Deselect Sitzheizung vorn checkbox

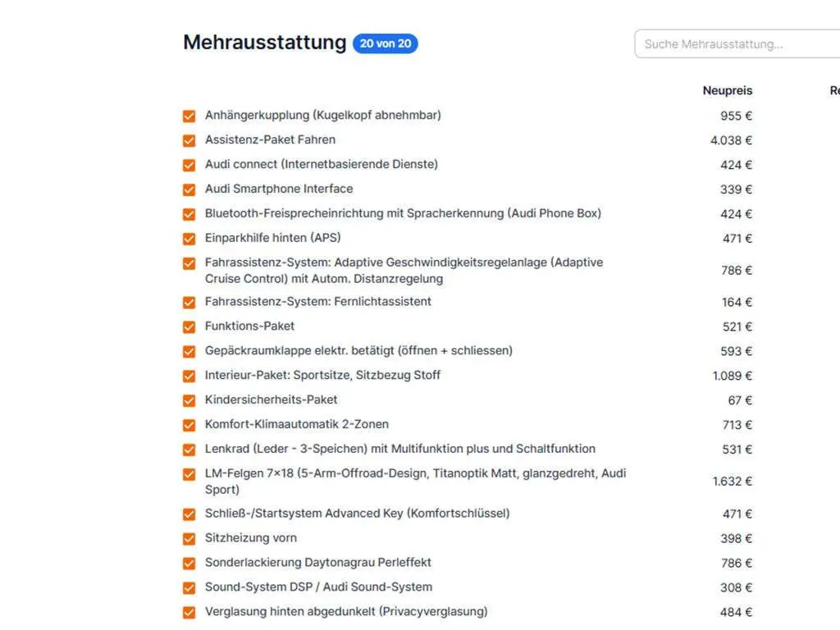point(189,540)
